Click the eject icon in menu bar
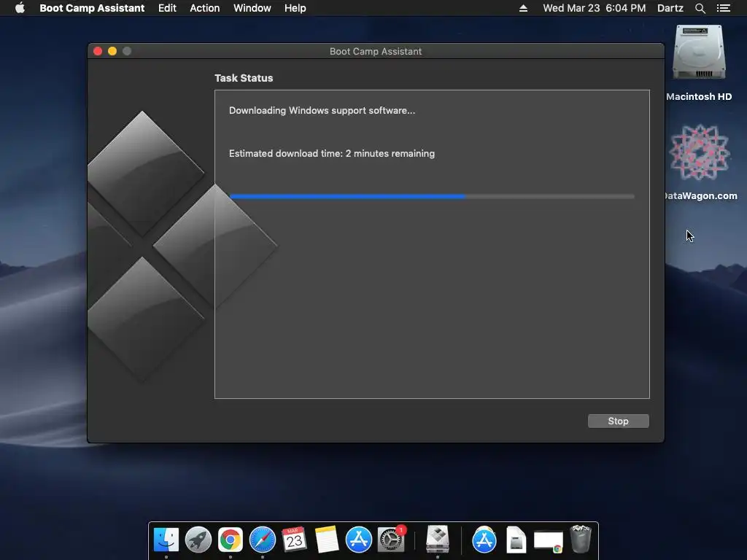The width and height of the screenshot is (747, 560). tap(523, 8)
